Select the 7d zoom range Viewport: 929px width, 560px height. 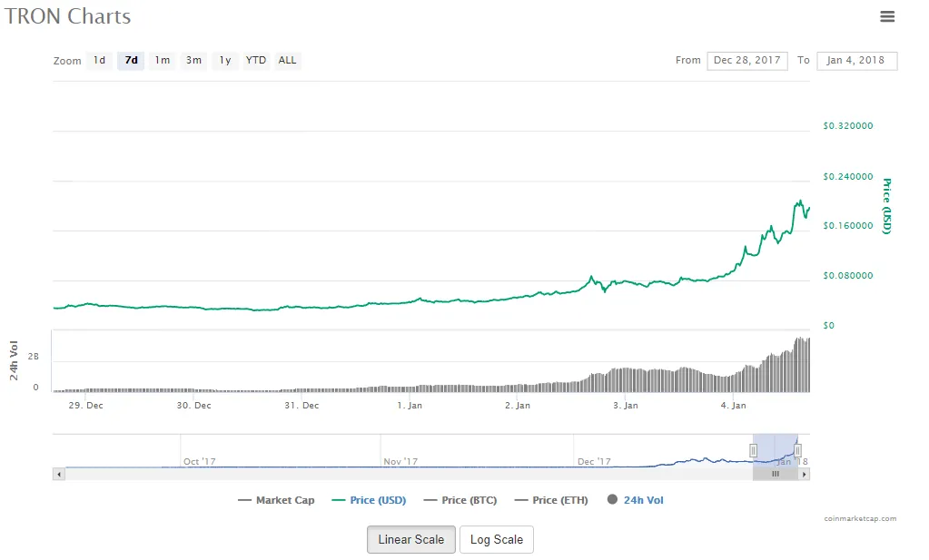(131, 61)
